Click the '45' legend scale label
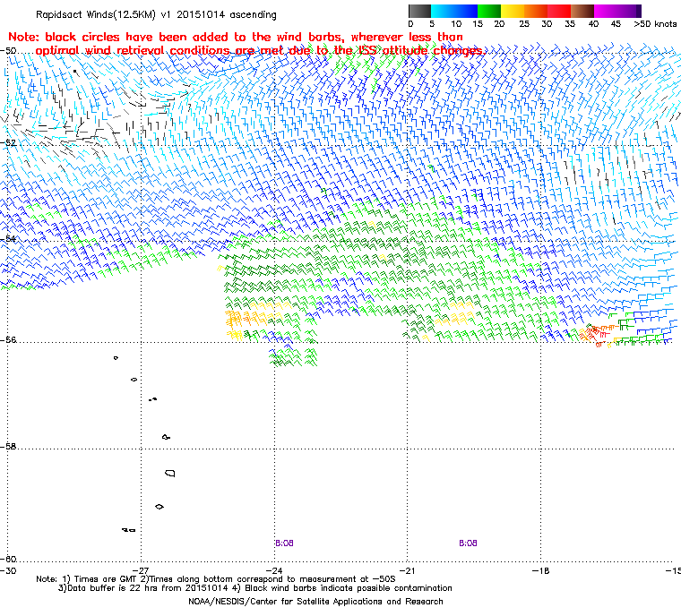Image resolution: width=681 pixels, height=616 pixels. [x=616, y=24]
